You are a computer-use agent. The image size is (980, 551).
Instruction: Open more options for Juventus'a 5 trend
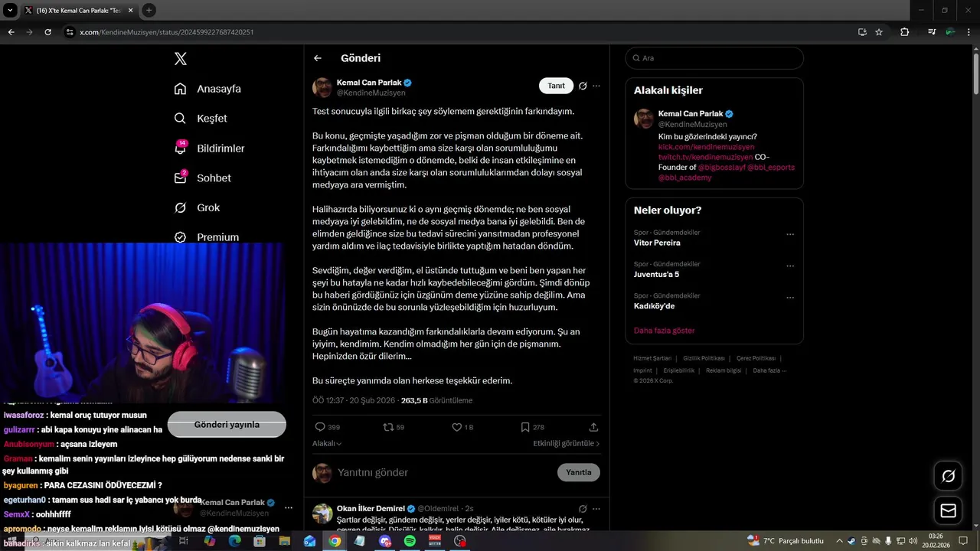[x=790, y=266]
